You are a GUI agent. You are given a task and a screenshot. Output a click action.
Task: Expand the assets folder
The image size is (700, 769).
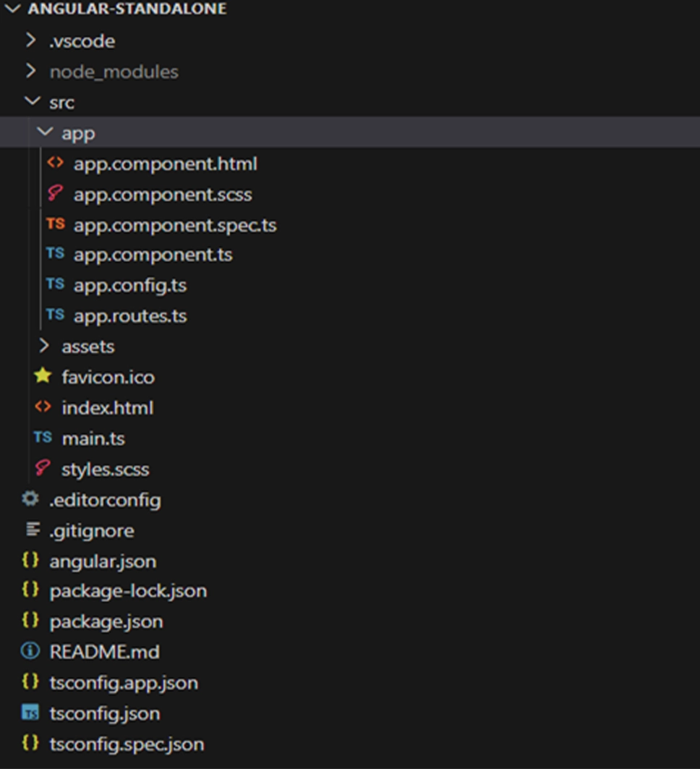pos(43,346)
